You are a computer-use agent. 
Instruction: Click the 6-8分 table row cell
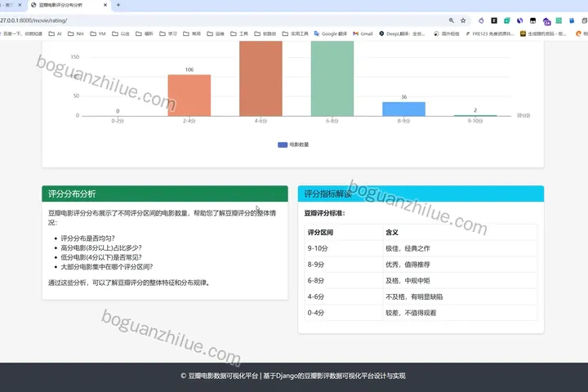tap(344, 281)
